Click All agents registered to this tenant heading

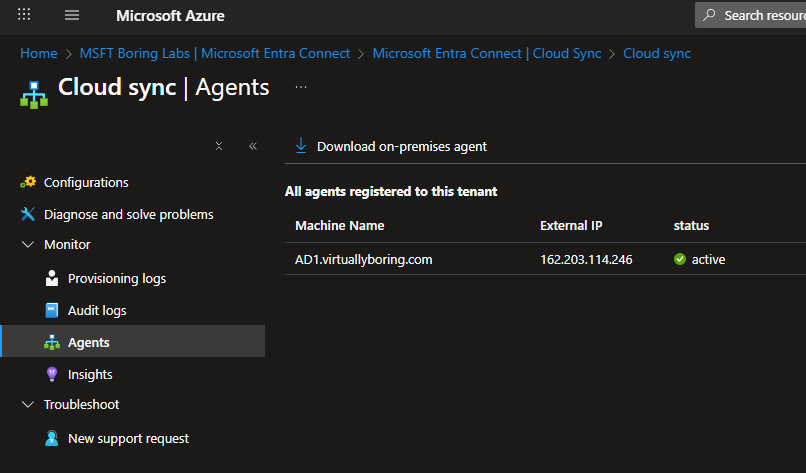pos(391,192)
